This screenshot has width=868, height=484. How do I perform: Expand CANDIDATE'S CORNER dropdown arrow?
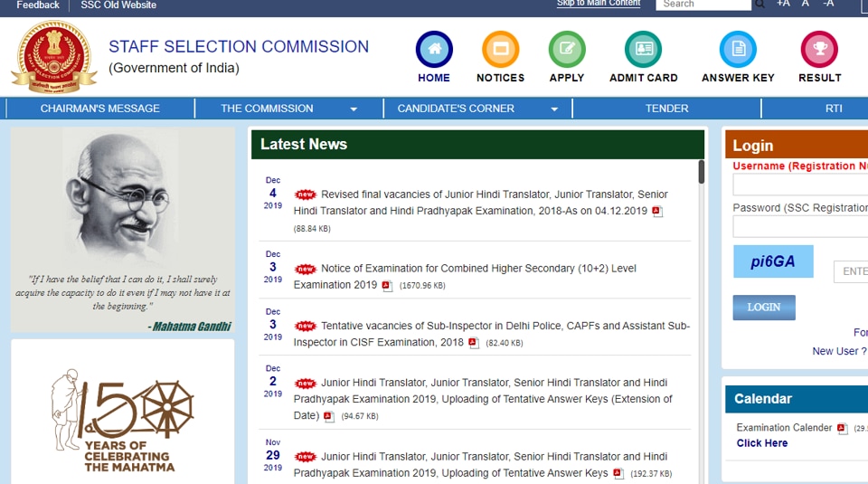(x=554, y=109)
